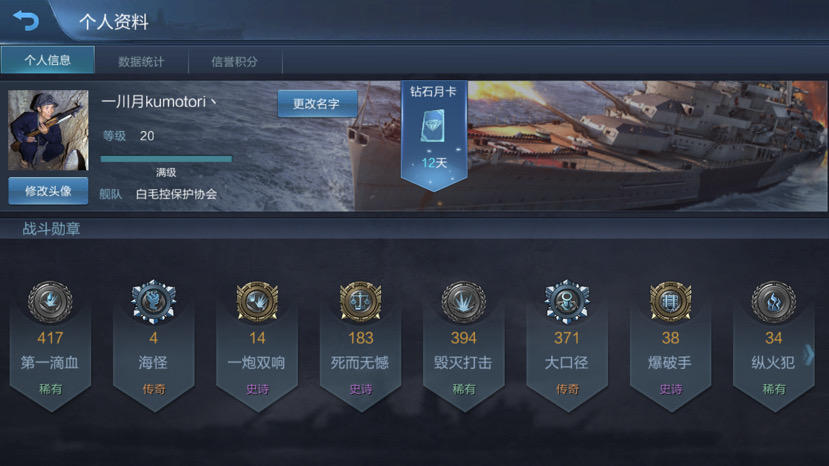The height and width of the screenshot is (466, 829).
Task: Select the 爆破手 medal icon
Action: [x=670, y=302]
